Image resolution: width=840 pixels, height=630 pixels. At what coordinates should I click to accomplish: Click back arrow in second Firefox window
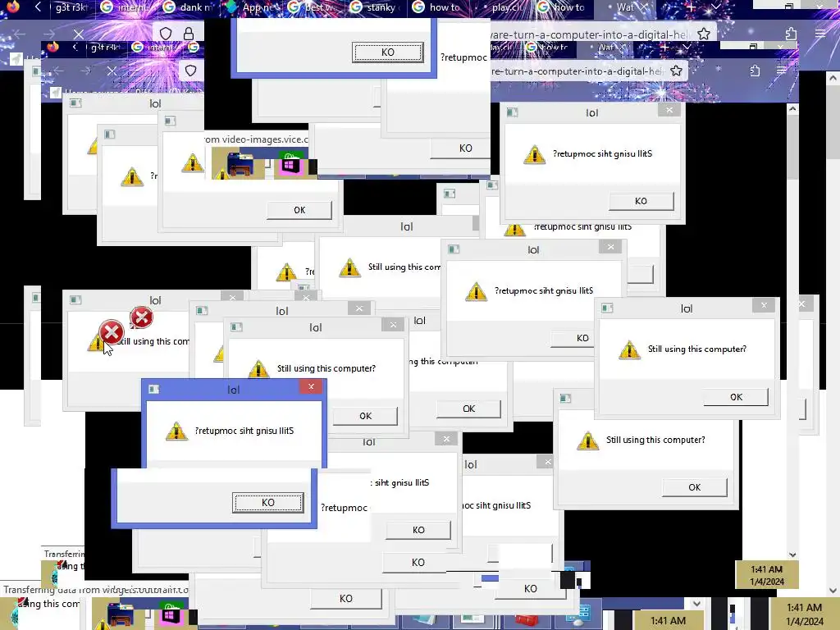[x=59, y=71]
